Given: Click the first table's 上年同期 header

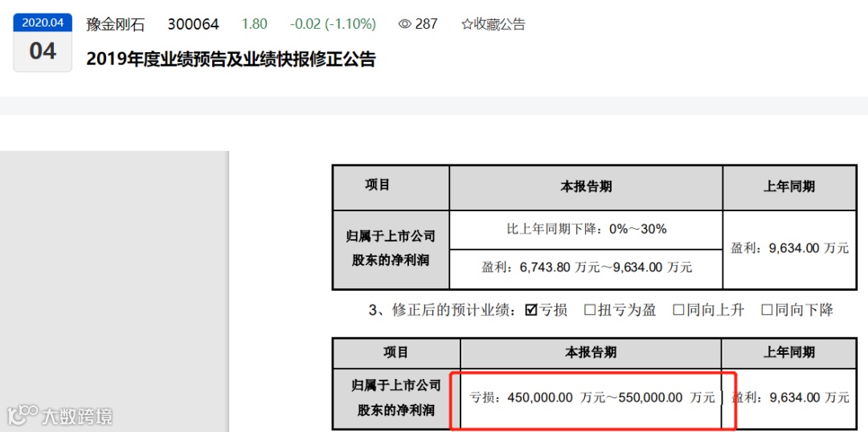Looking at the screenshot, I should click(x=789, y=187).
